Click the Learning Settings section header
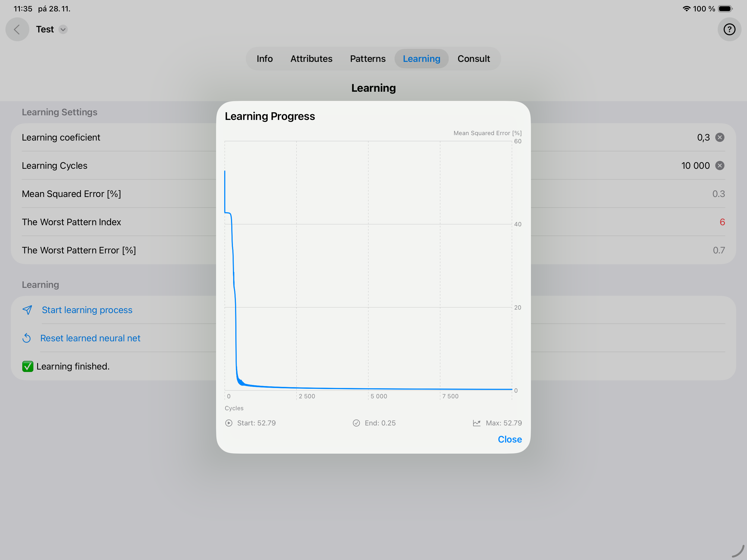 (59, 112)
